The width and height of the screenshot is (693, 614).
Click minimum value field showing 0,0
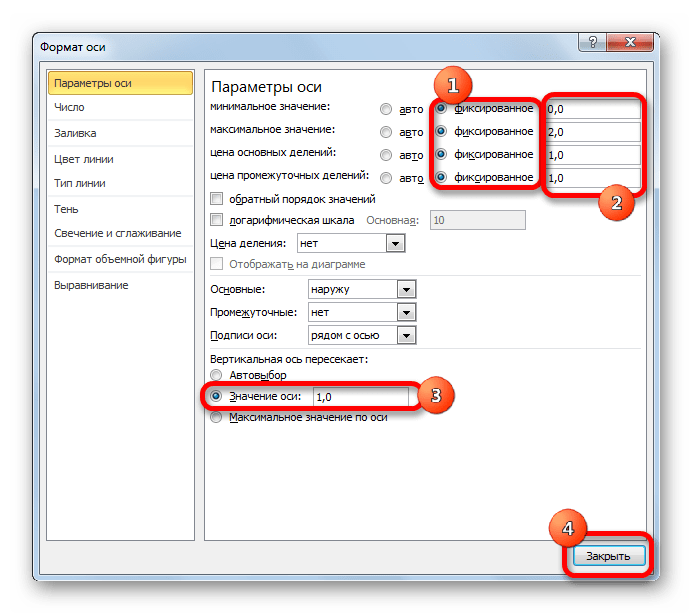coord(593,109)
